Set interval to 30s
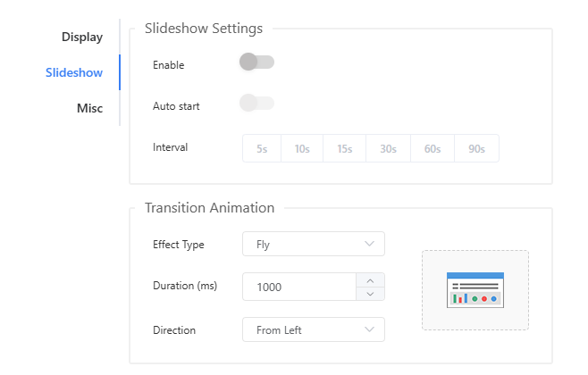Screen dimensions: 588x375 [x=388, y=149]
